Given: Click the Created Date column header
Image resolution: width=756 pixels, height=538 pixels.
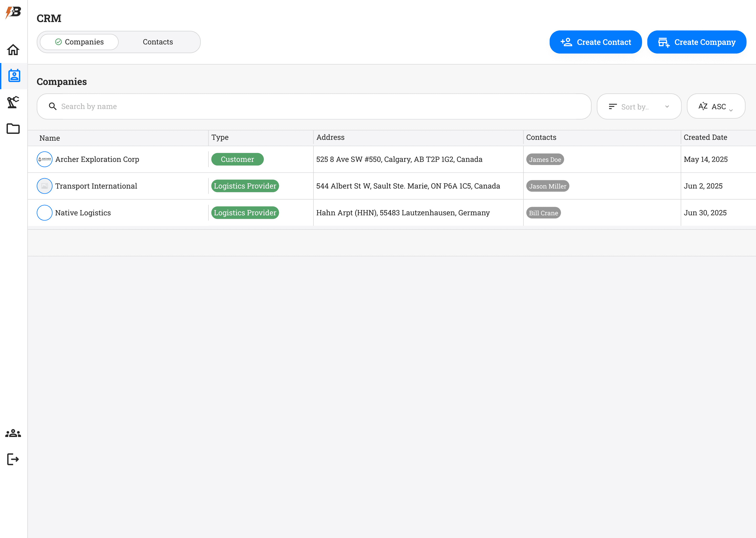Looking at the screenshot, I should (705, 138).
